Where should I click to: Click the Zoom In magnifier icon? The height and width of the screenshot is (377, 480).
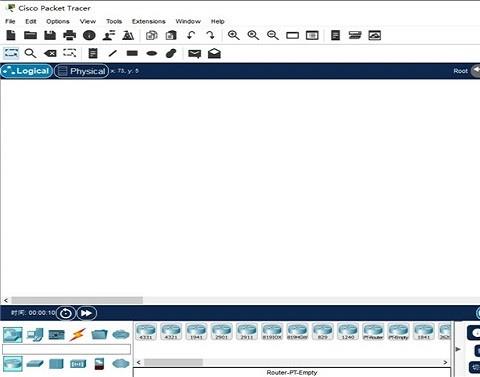click(233, 35)
